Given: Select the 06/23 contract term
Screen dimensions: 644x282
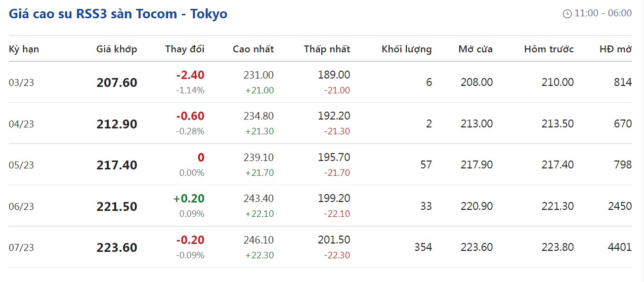Looking at the screenshot, I should click(21, 206).
